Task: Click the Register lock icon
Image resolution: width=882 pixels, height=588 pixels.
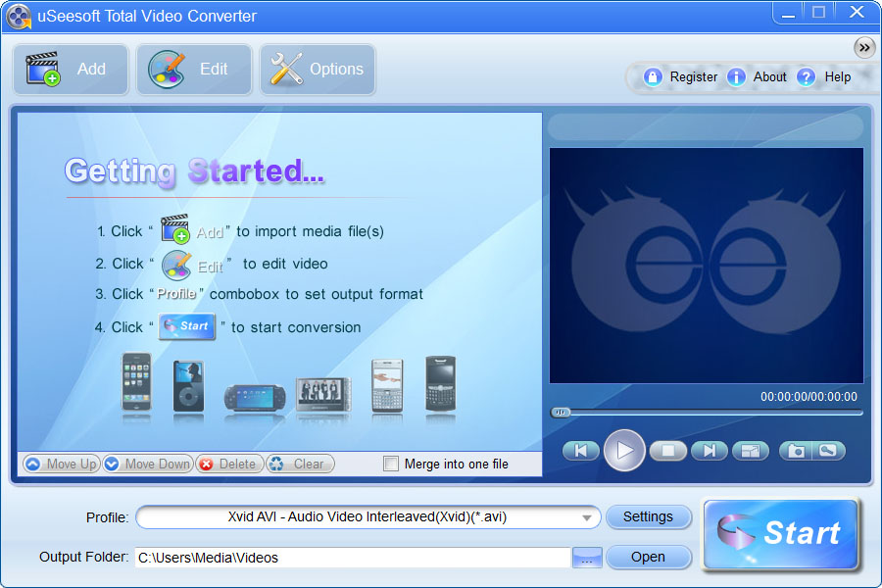Action: click(653, 76)
